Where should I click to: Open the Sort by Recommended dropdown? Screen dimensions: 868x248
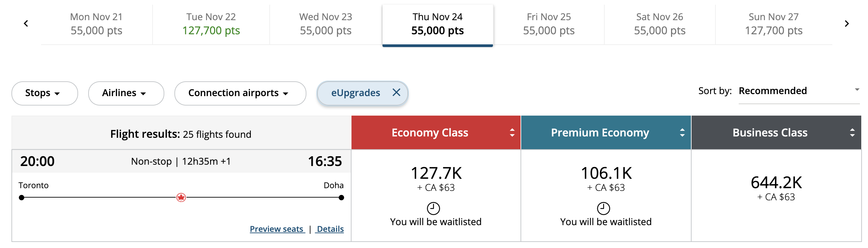coord(798,91)
